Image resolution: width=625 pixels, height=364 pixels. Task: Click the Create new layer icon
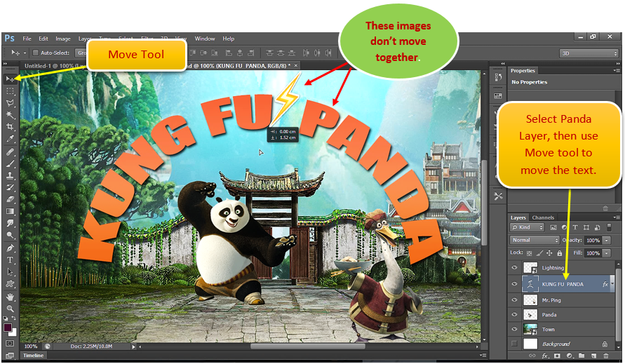tap(594, 356)
